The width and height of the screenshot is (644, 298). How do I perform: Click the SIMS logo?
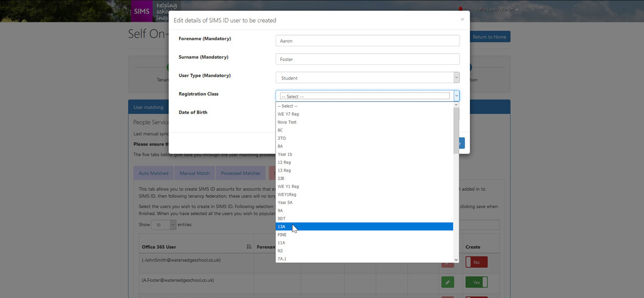tap(142, 11)
